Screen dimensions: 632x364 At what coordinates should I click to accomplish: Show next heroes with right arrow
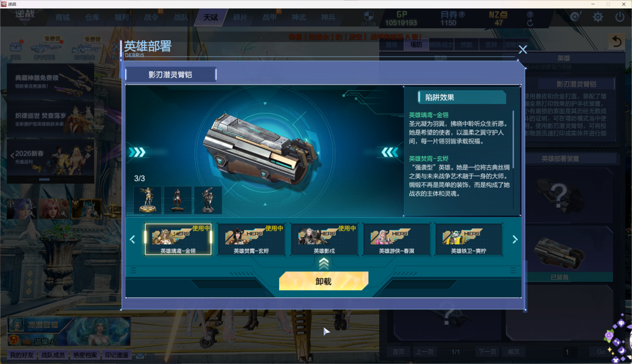point(515,239)
